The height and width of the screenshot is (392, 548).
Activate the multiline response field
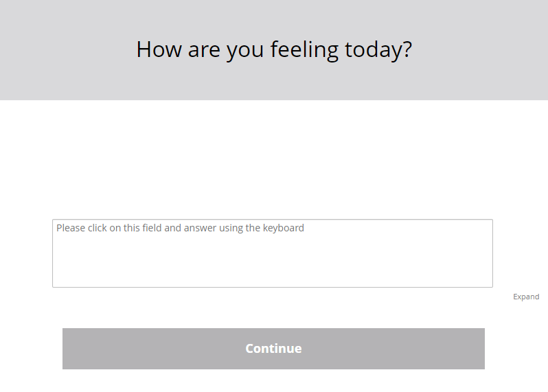(273, 253)
